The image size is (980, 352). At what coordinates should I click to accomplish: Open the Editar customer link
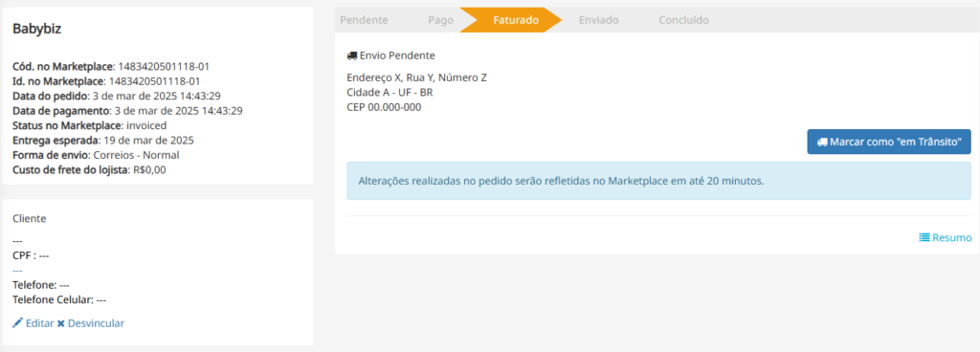39,323
